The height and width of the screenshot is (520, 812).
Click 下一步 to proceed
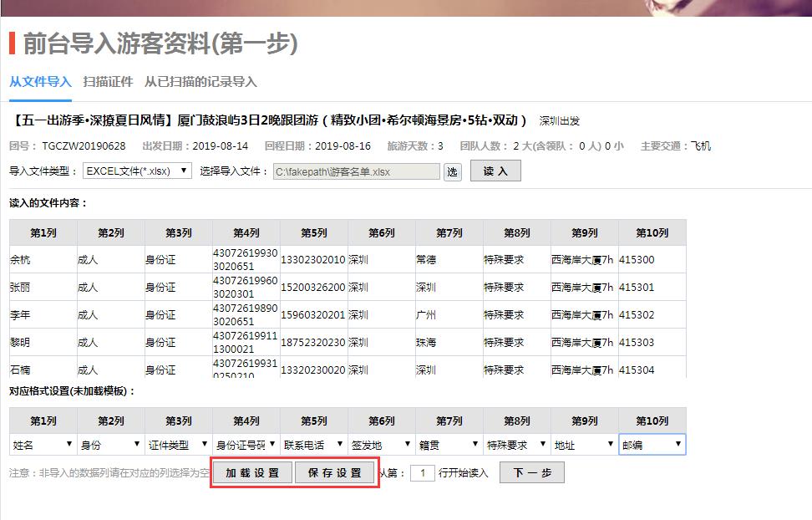pos(531,472)
